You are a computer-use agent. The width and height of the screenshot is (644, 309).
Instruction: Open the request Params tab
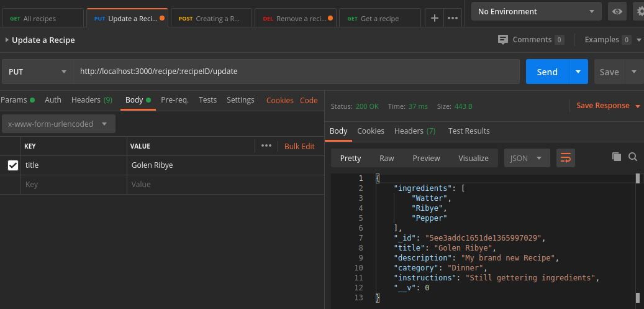tap(17, 100)
